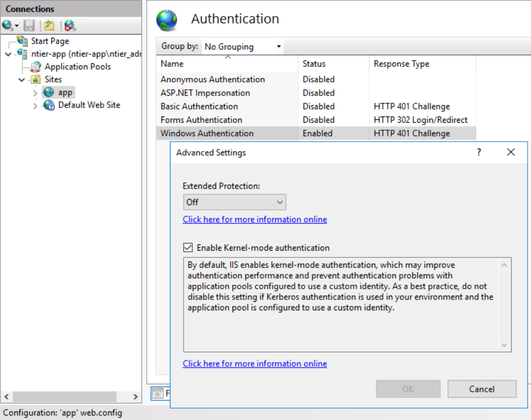Viewport: 531px width, 420px height.
Task: Open the Extended Protection dropdown
Action: click(234, 202)
